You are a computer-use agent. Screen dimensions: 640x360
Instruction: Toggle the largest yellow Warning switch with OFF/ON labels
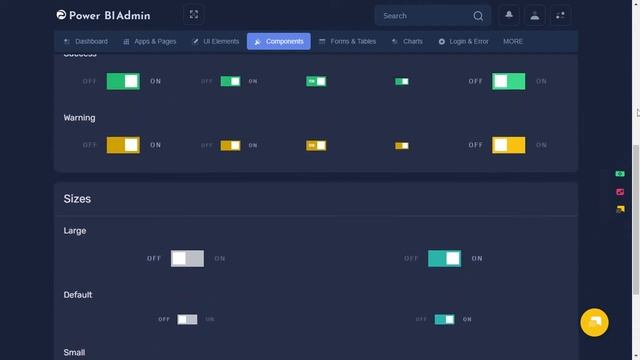pyautogui.click(x=123, y=145)
